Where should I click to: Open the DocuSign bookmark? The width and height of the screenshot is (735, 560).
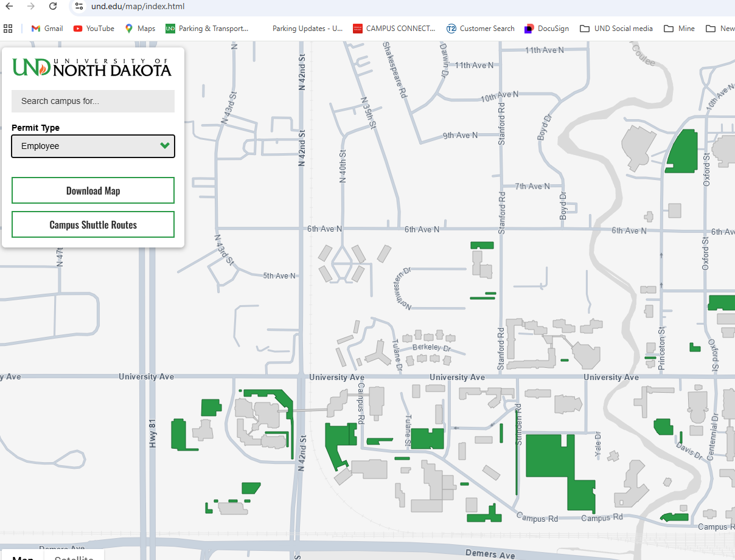546,28
